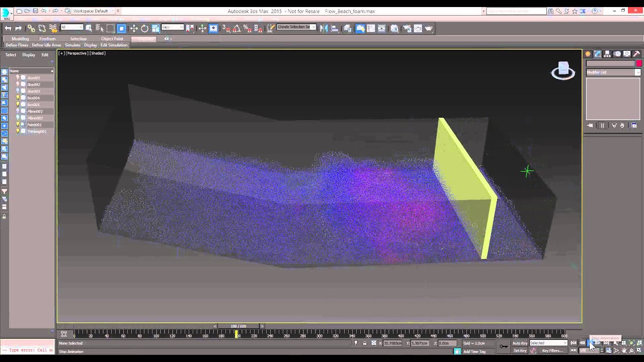Toggle visibility bulb for Box004
The height and width of the screenshot is (362, 644).
(18, 98)
